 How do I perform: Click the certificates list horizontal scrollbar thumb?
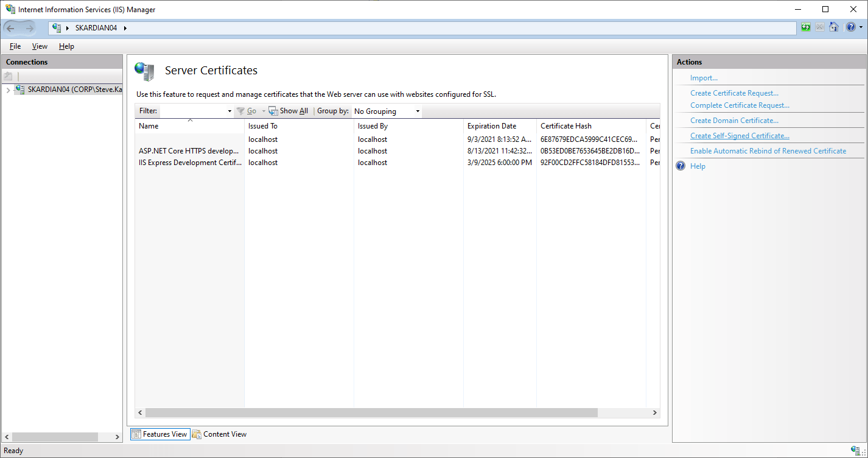pyautogui.click(x=371, y=412)
